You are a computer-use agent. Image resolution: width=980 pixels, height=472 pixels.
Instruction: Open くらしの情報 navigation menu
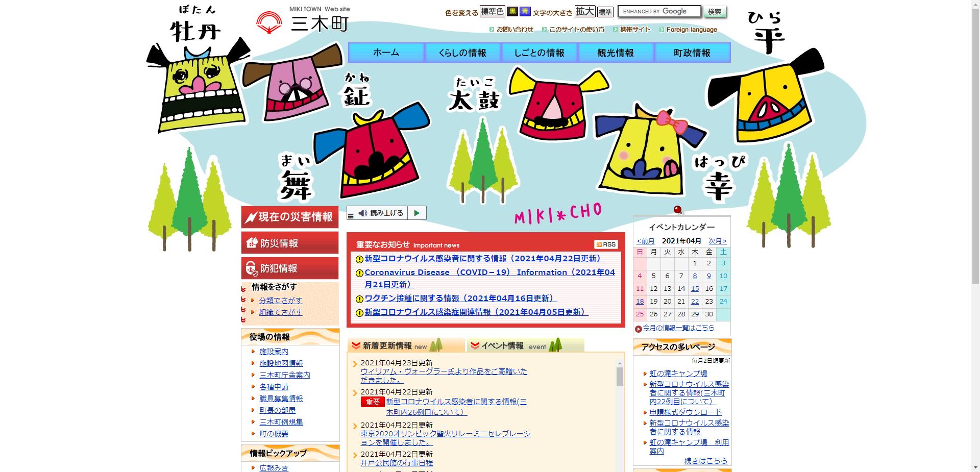pyautogui.click(x=462, y=53)
